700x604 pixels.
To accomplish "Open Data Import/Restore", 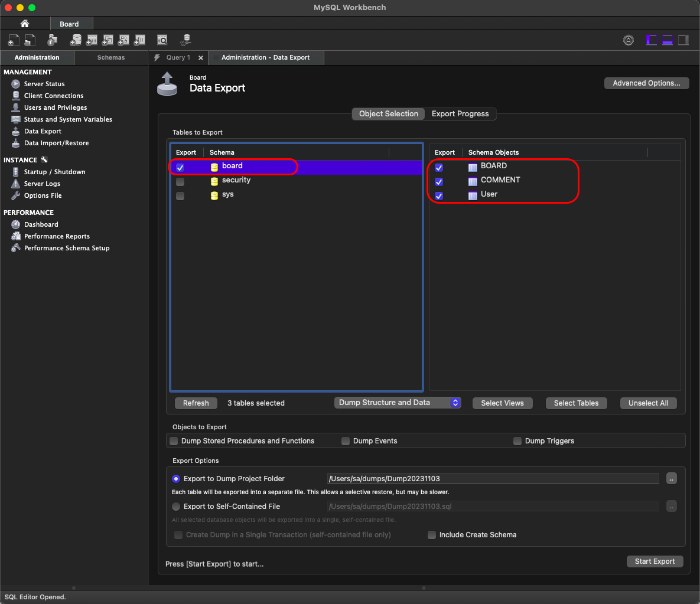I will [x=56, y=143].
